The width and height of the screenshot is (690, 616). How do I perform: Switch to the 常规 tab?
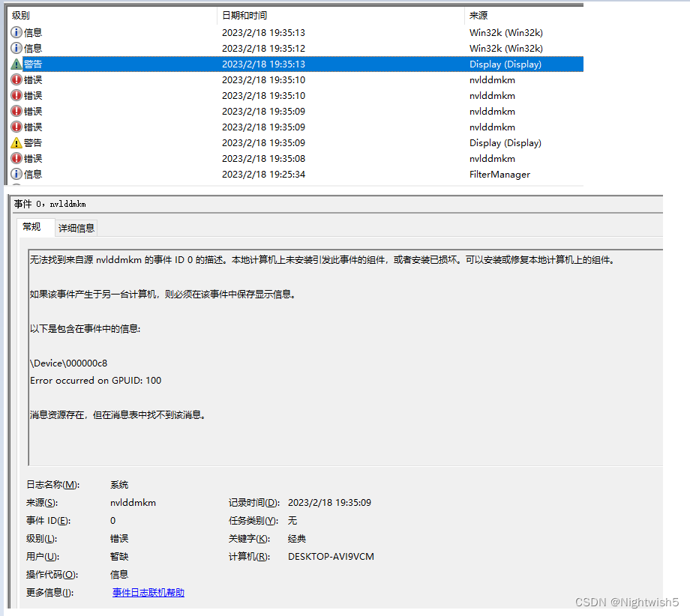pos(34,228)
